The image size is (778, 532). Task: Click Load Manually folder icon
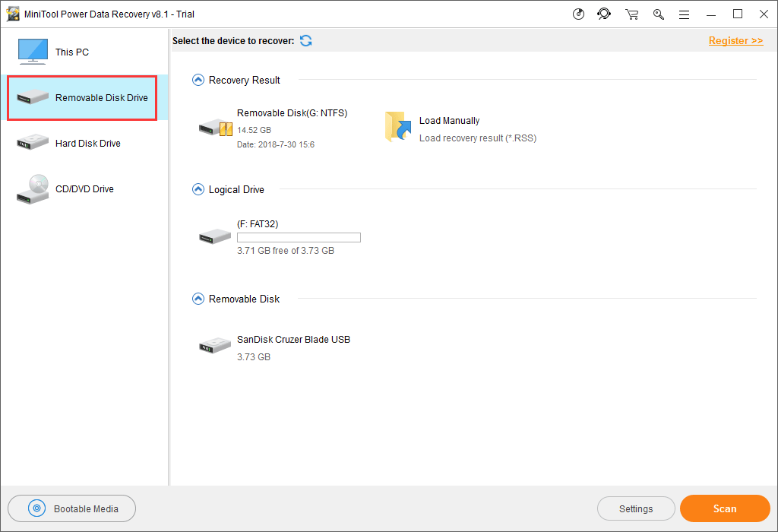397,127
